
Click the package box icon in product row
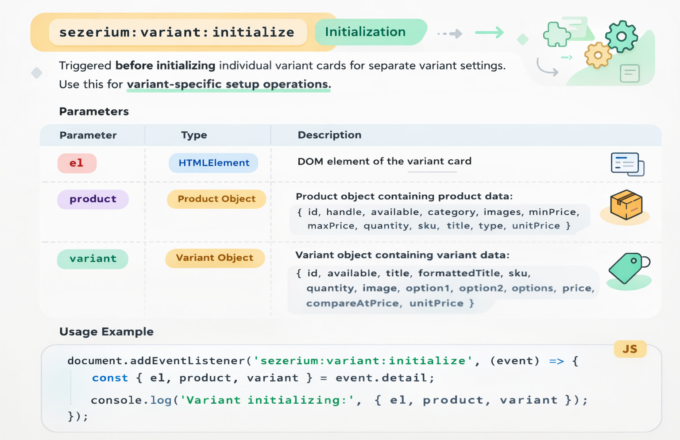point(625,207)
